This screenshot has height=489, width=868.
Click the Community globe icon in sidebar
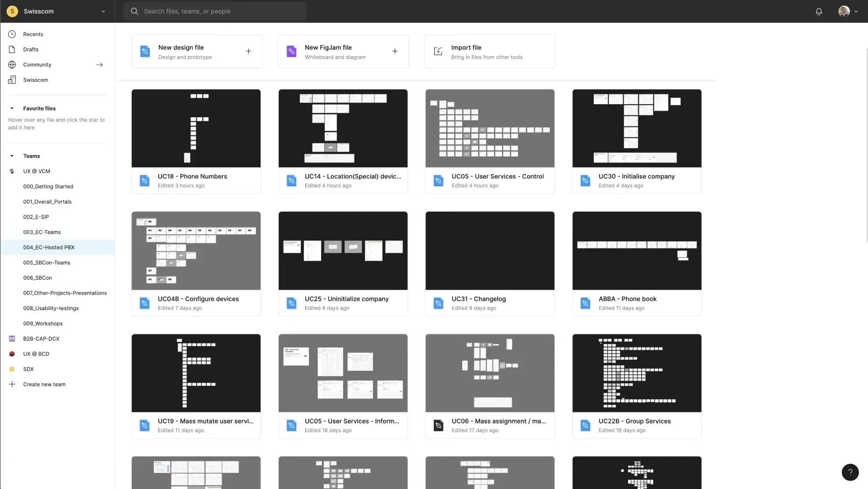[12, 64]
